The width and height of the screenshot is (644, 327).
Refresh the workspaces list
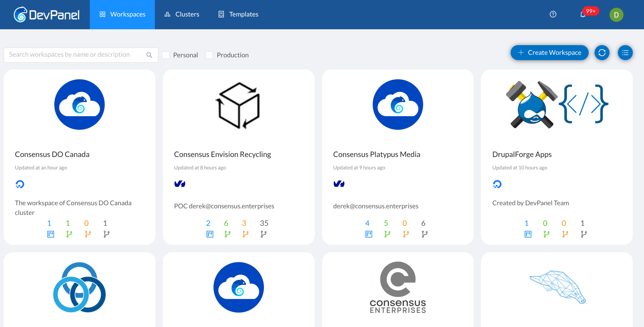tap(602, 53)
